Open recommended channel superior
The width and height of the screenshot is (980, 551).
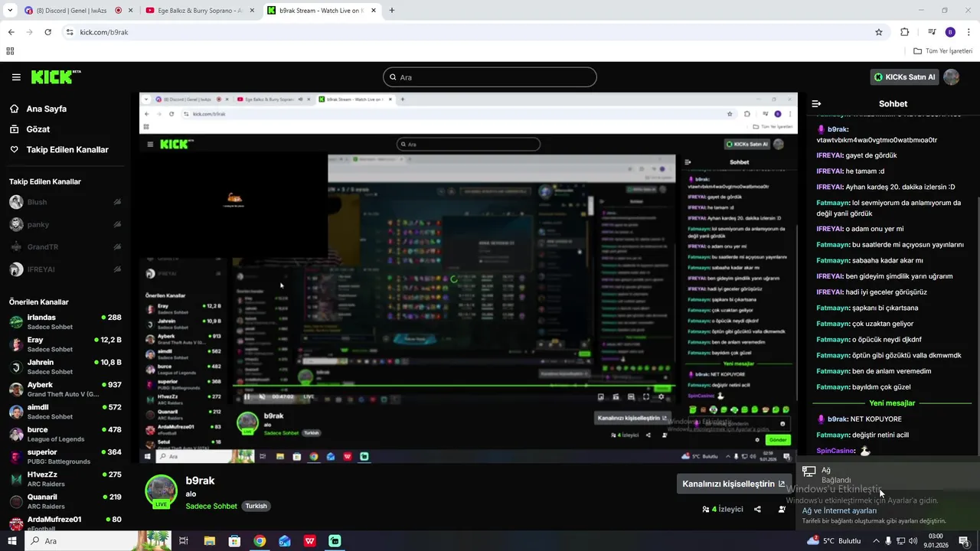click(65, 456)
